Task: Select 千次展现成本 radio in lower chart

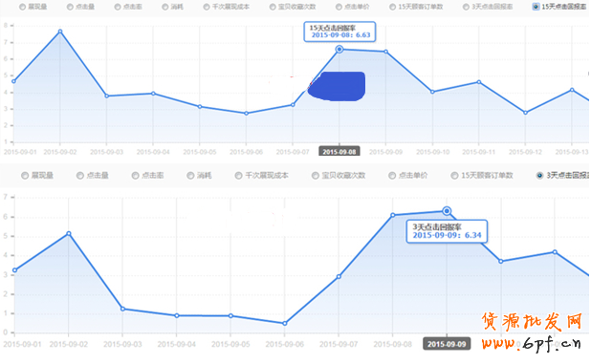Action: 238,176
